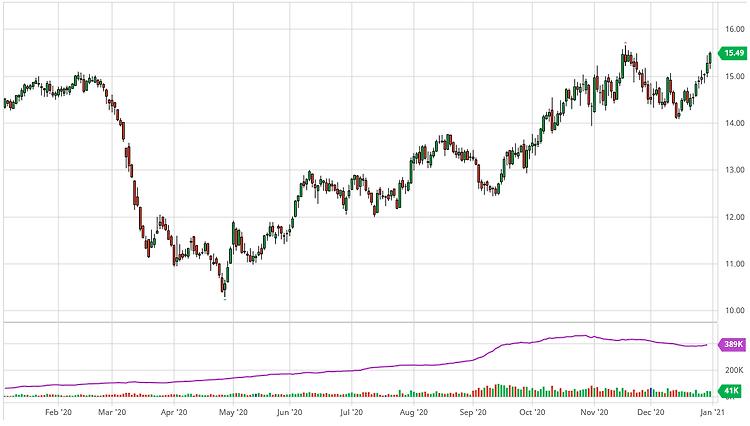Click the Sep '20 date label
The image size is (750, 426).
tap(473, 412)
